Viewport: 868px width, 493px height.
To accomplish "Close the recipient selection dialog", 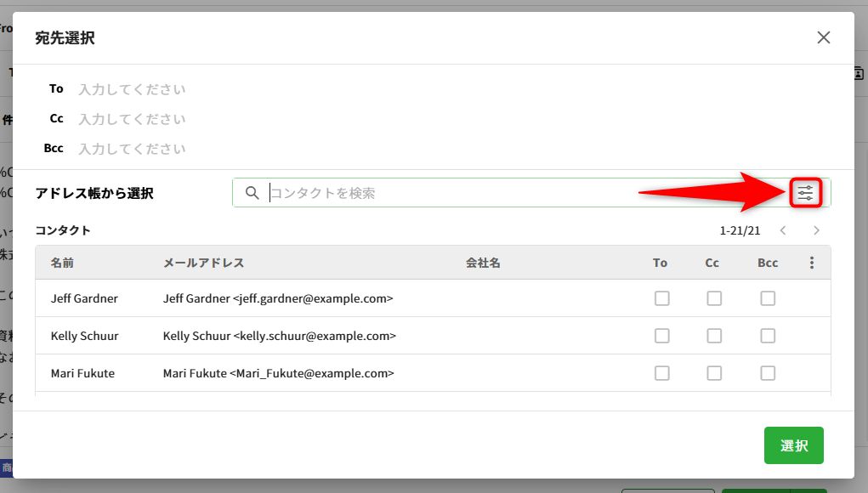I will [x=823, y=37].
